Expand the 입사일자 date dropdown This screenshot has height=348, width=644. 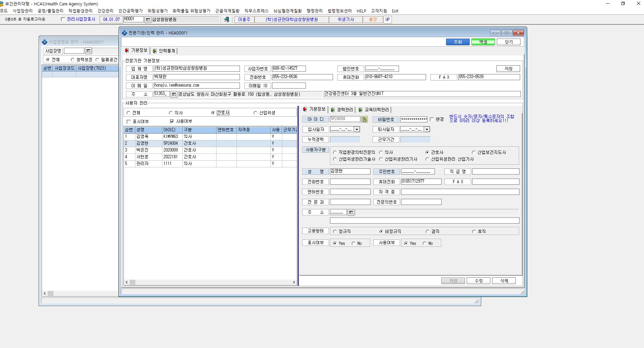click(x=357, y=130)
